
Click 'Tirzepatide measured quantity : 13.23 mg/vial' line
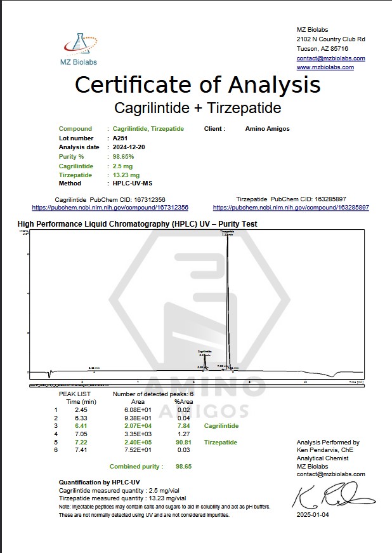point(122,498)
